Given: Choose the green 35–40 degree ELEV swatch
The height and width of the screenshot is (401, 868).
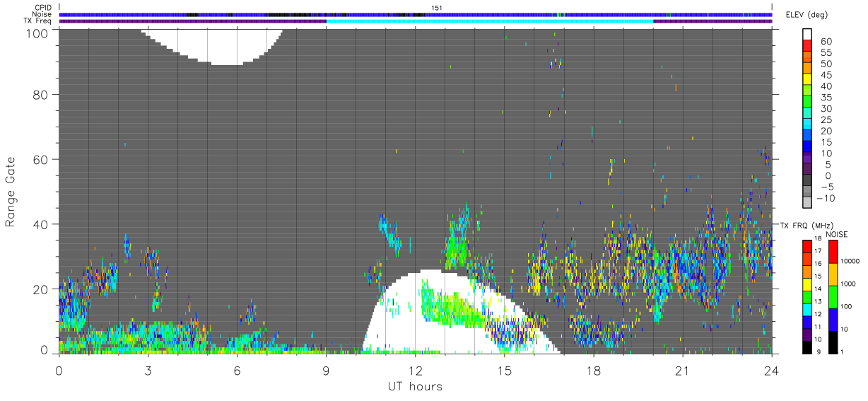Looking at the screenshot, I should point(807,91).
